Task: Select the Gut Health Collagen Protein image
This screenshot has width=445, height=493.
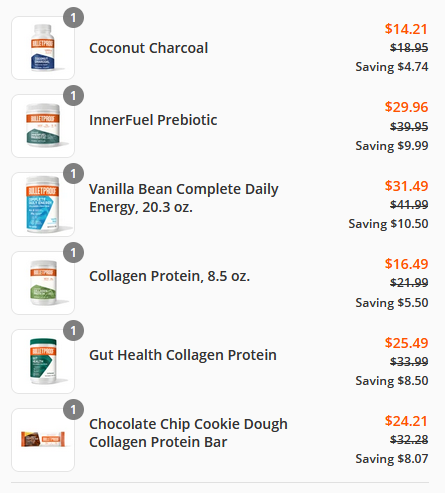Action: click(43, 361)
